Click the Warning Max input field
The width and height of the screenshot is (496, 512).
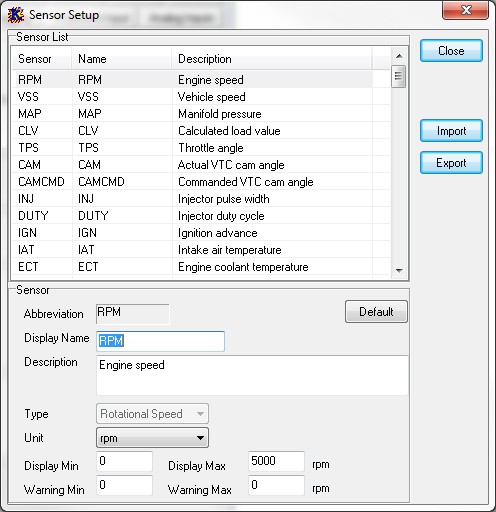[276, 485]
